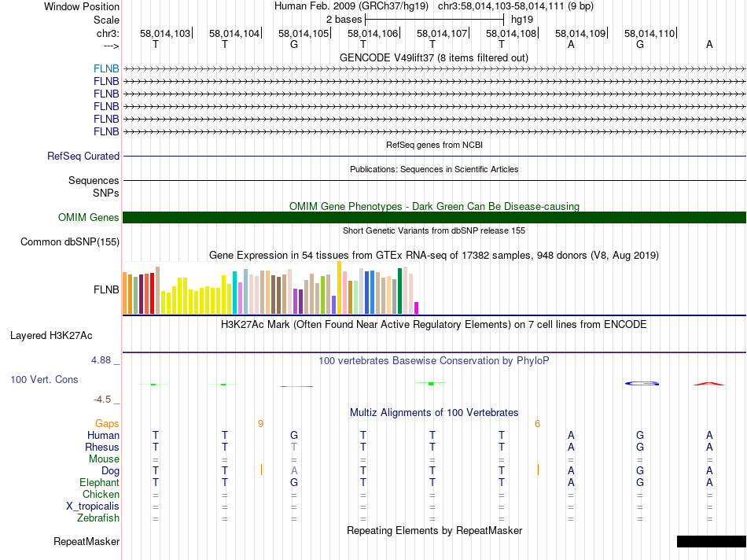The height and width of the screenshot is (560, 747).
Task: Open the RefSeq Curated track label
Action: pos(83,157)
